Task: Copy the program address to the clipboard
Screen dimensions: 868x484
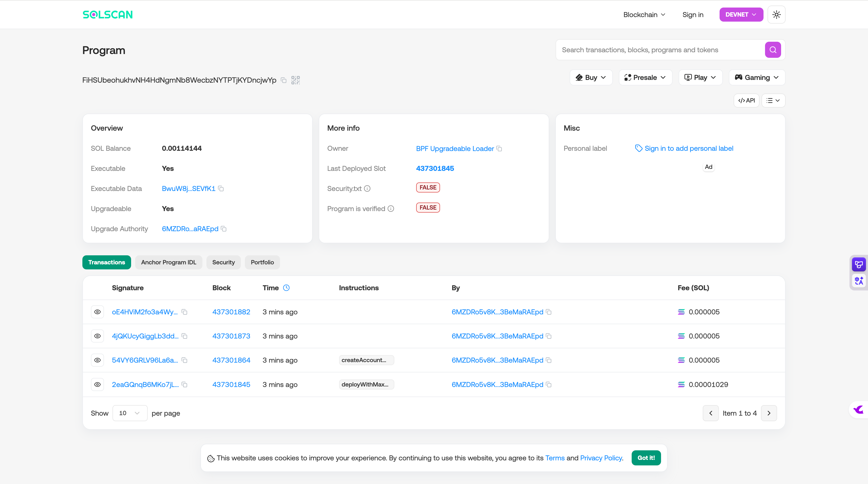Action: (x=284, y=80)
